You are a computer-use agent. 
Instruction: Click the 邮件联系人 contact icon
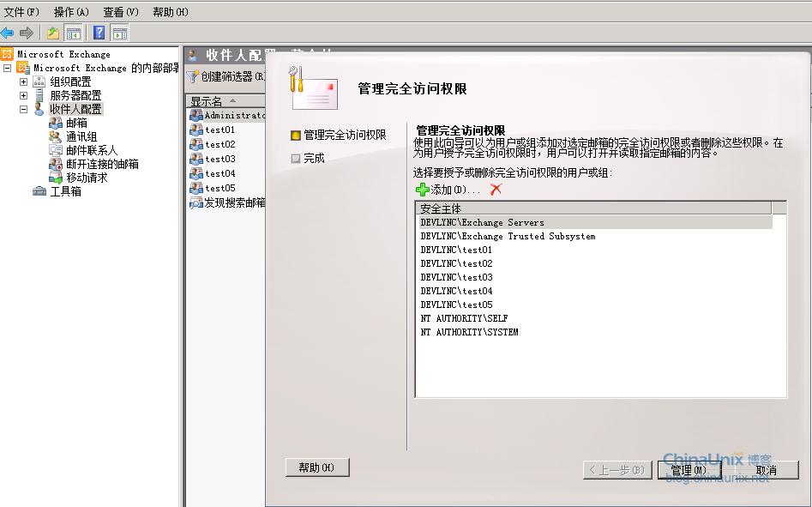pos(56,150)
